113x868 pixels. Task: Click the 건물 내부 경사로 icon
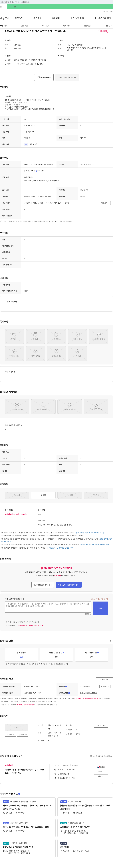click(x=96, y=407)
